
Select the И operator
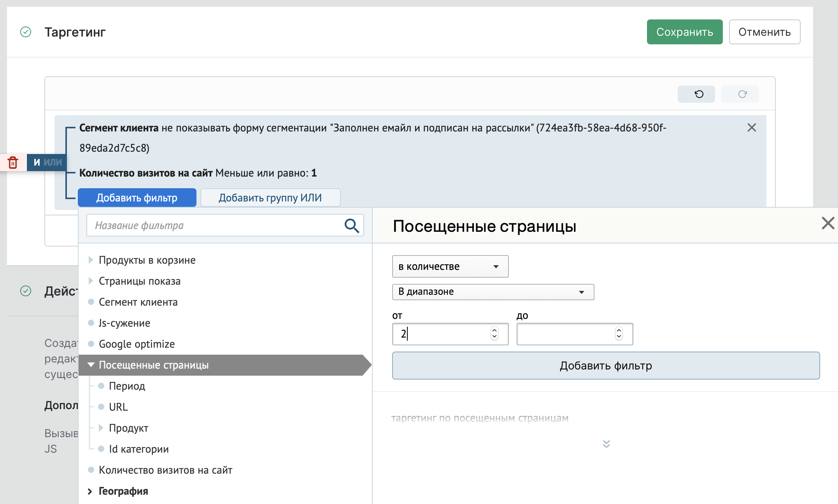pyautogui.click(x=37, y=162)
